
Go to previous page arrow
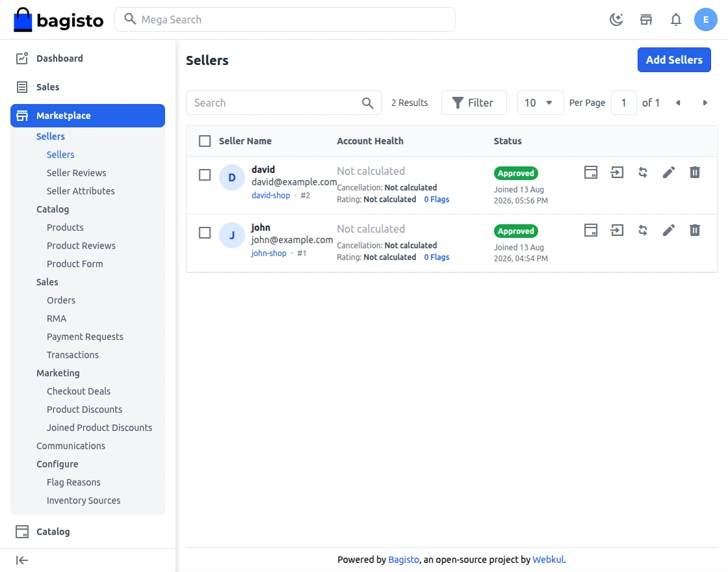click(x=678, y=103)
